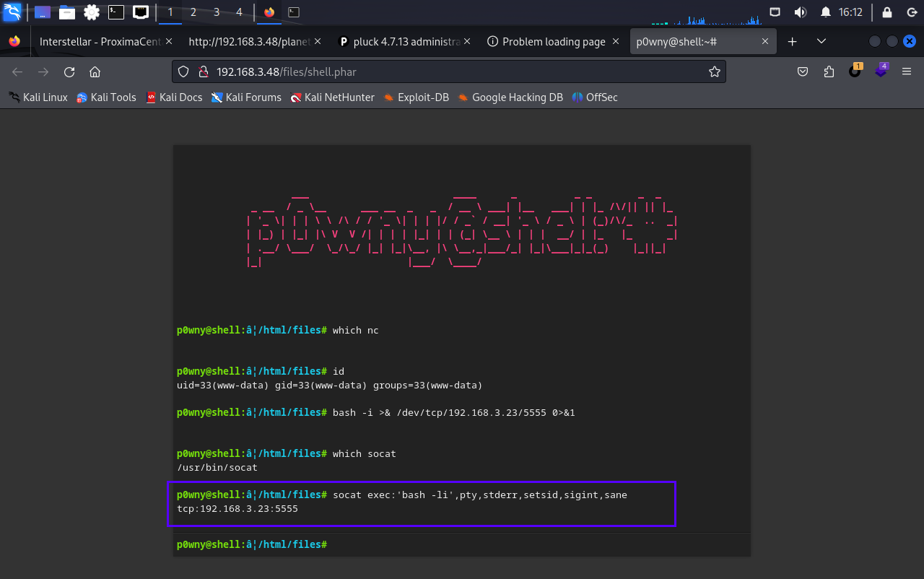This screenshot has width=924, height=579.
Task: Open the OffSec bookmark
Action: [595, 97]
